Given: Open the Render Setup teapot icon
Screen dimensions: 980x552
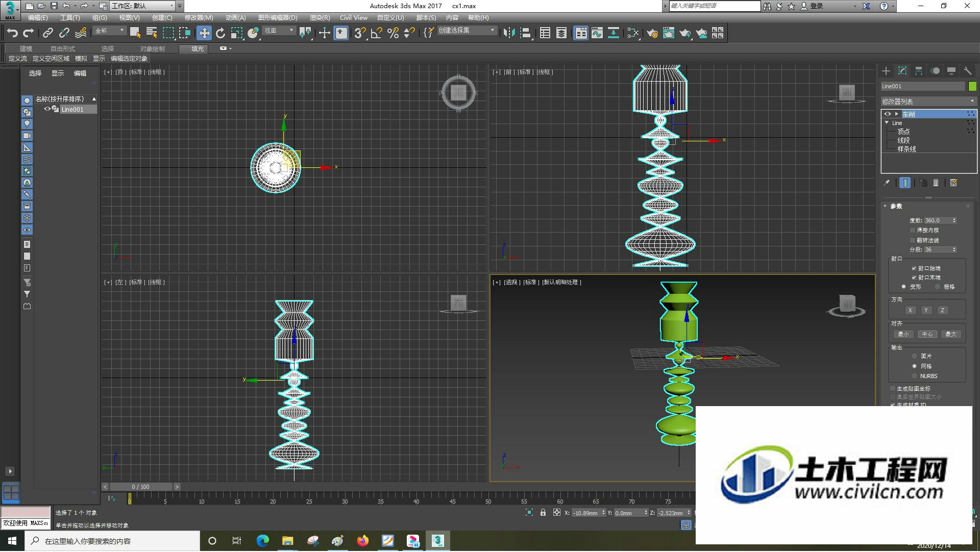Looking at the screenshot, I should (652, 33).
